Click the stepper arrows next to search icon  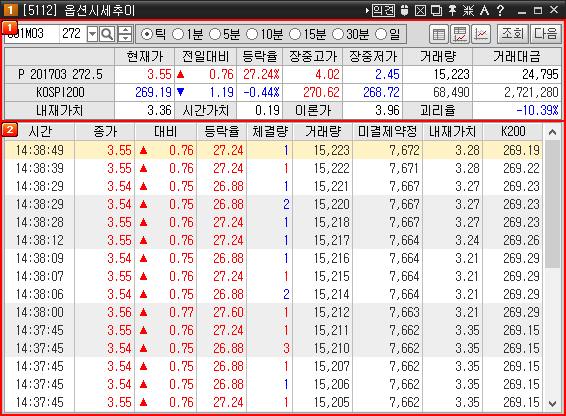coord(125,34)
